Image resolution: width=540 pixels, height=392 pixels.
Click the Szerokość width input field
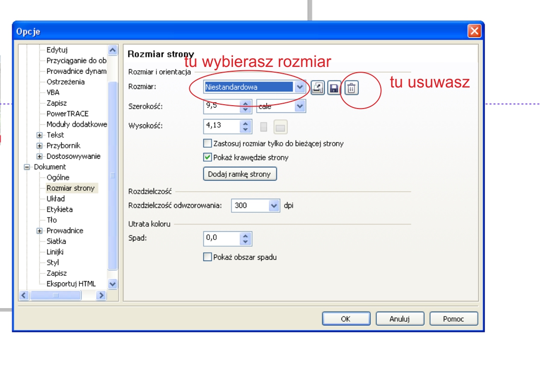click(x=221, y=107)
